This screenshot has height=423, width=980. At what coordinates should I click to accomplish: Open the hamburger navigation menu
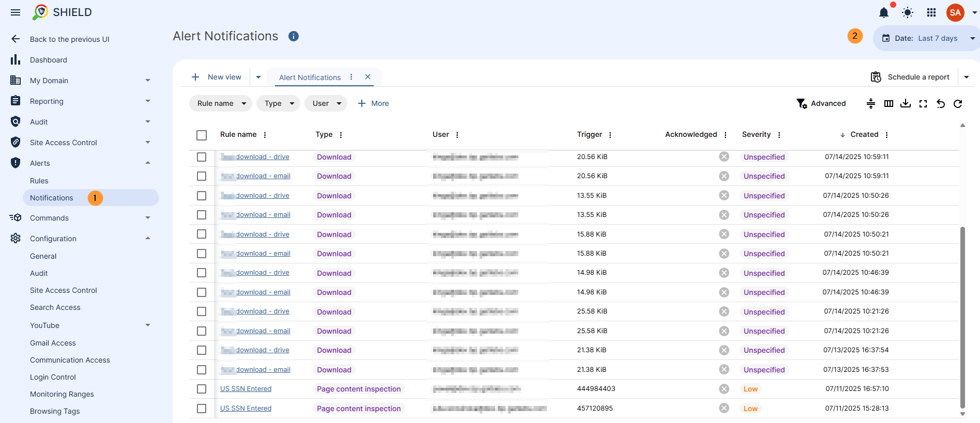[x=16, y=12]
